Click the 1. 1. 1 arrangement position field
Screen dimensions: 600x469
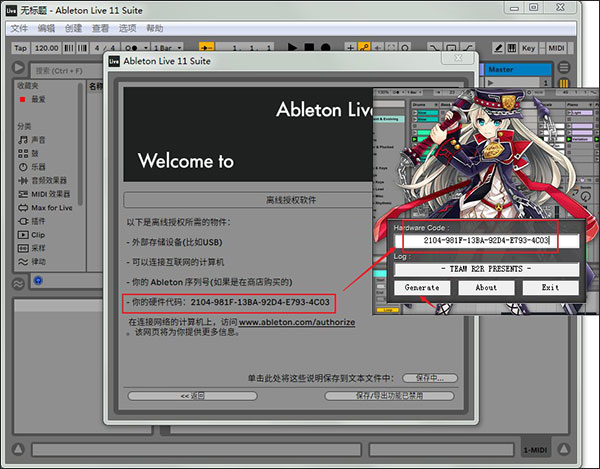(x=251, y=48)
